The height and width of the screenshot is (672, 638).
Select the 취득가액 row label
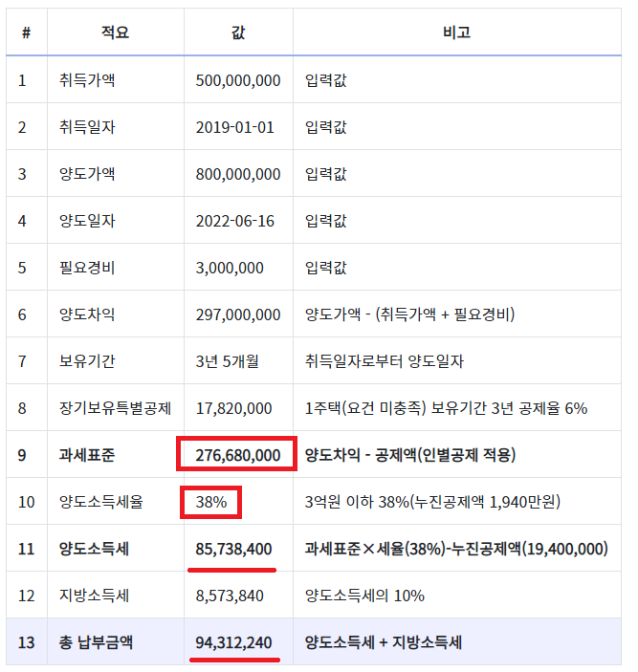pos(87,80)
